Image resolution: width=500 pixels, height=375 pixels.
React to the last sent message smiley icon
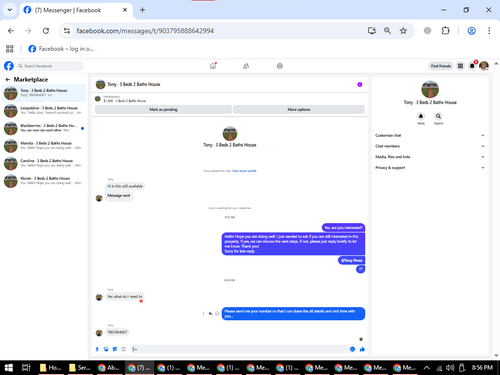[x=217, y=313]
